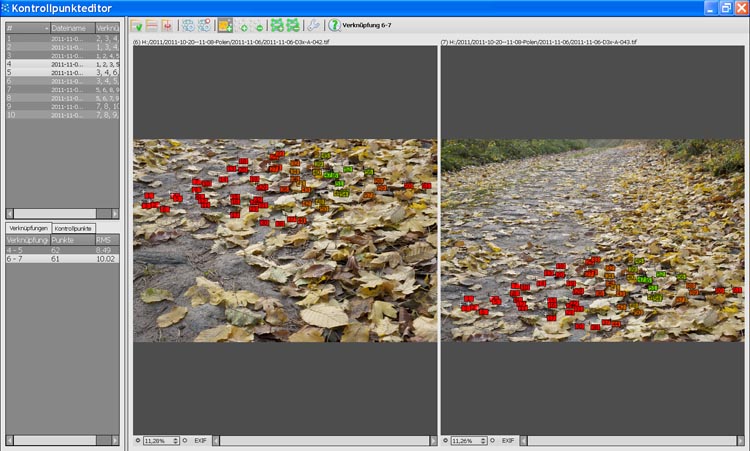Open help with the question mark icon

coord(334,25)
